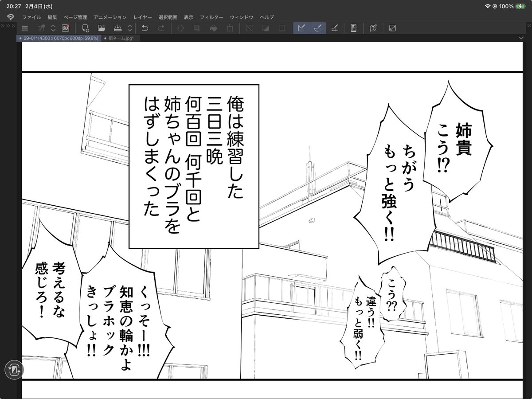Open help via the question mark icon
The height and width of the screenshot is (399, 532).
(x=373, y=27)
